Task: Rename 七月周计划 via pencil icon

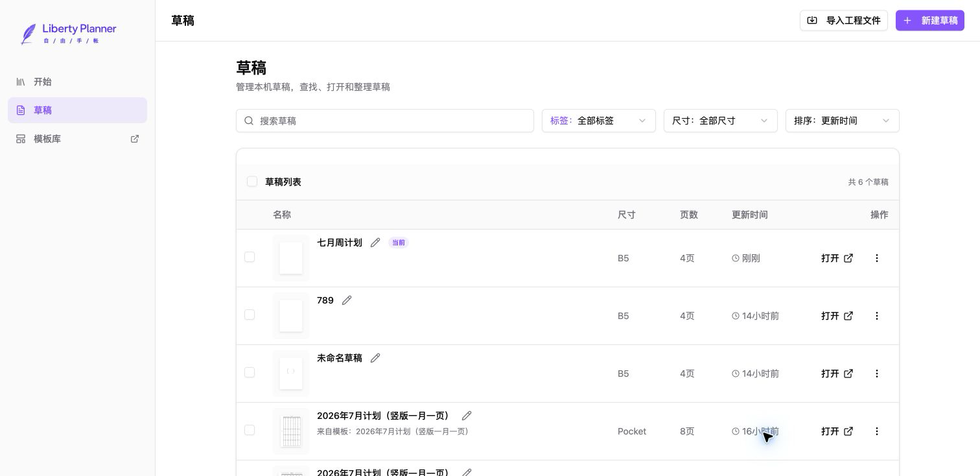Action: [x=375, y=243]
